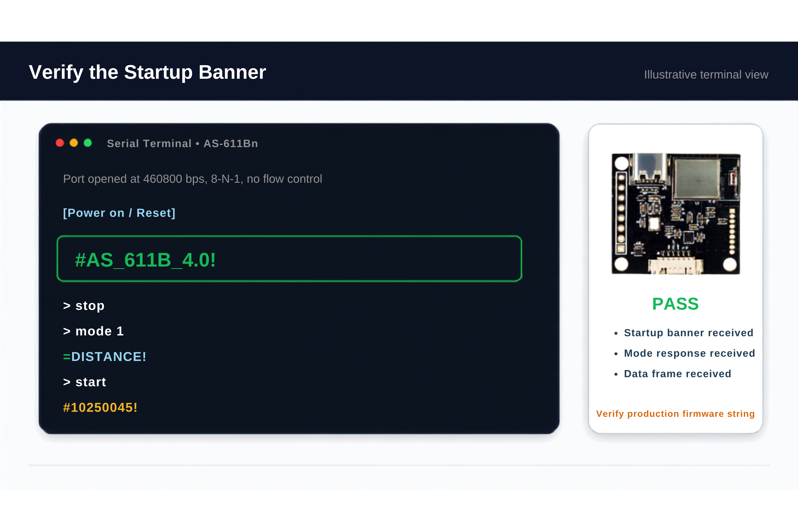Click the 'Port opened at 460800 bps' line
Screen dimensions: 798x532
[192, 179]
